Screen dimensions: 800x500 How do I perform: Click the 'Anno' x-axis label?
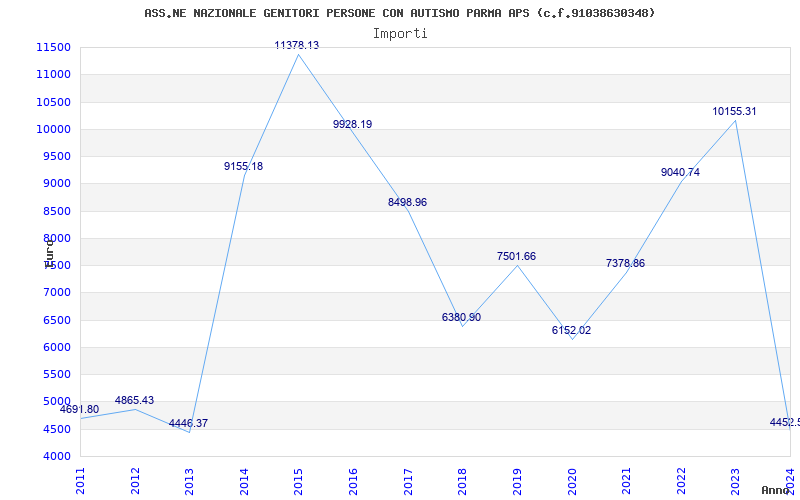coord(776,490)
